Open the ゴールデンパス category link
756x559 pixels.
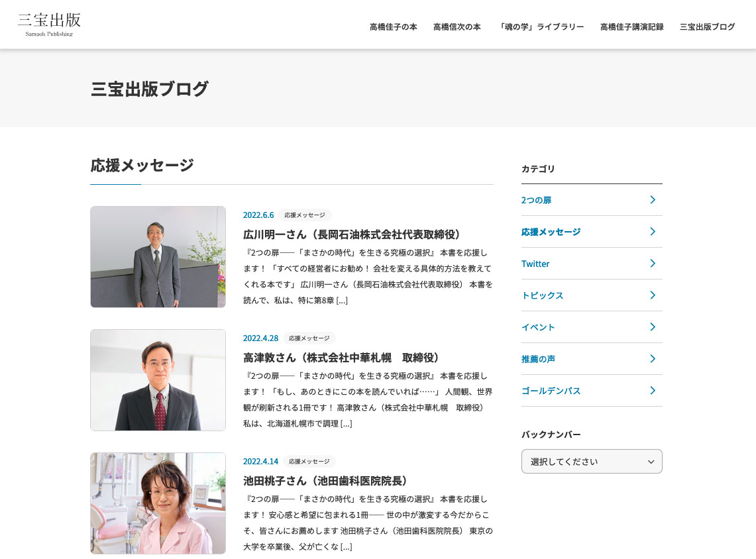point(551,391)
